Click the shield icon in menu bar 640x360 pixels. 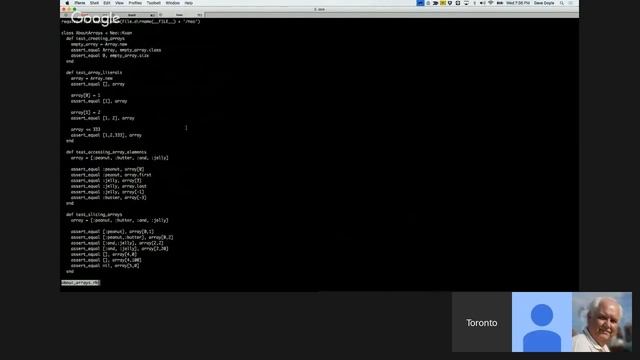click(450, 3)
